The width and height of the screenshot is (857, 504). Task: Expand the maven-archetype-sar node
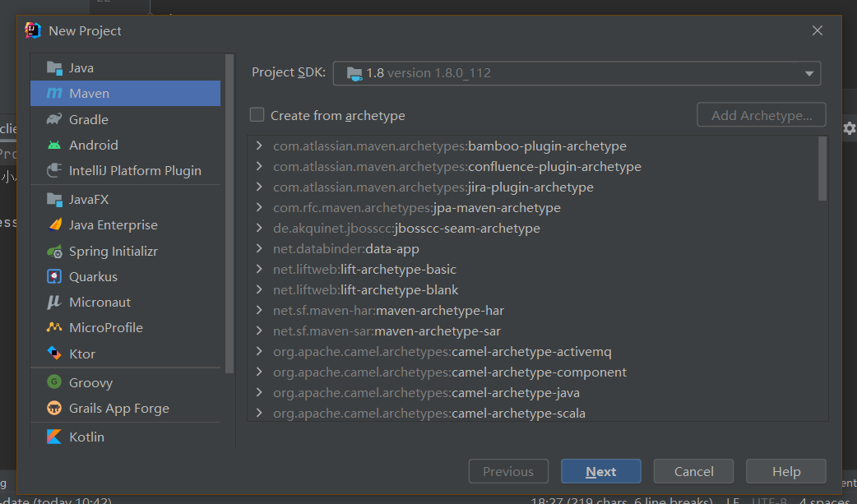point(259,331)
